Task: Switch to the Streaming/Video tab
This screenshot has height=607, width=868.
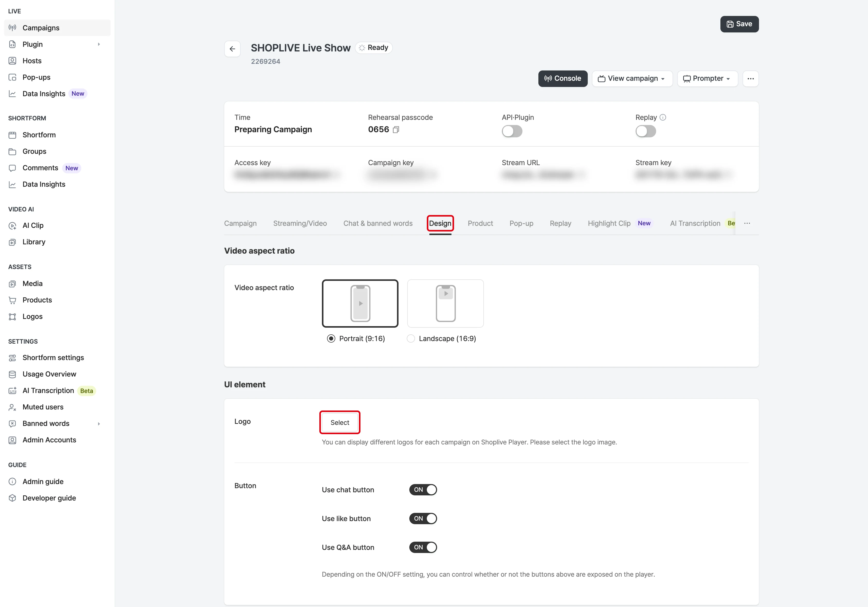Action: (x=300, y=224)
